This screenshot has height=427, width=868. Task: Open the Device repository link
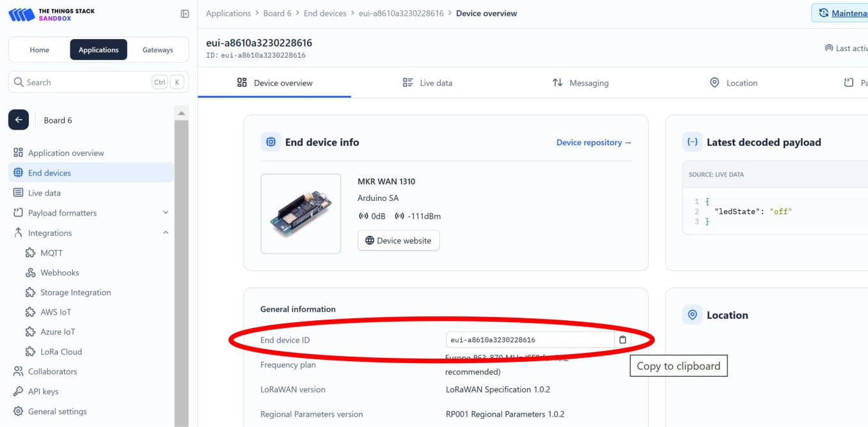click(x=594, y=143)
